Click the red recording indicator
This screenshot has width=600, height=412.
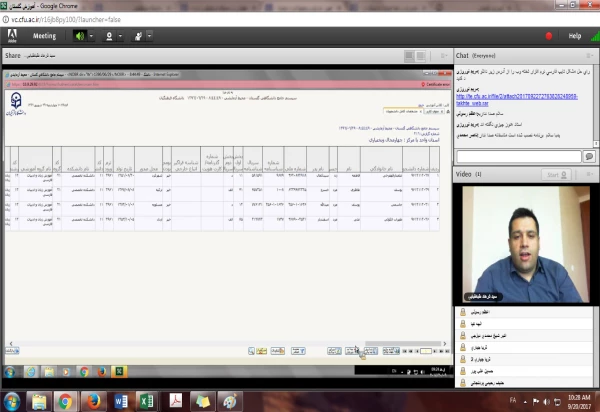pyautogui.click(x=548, y=35)
